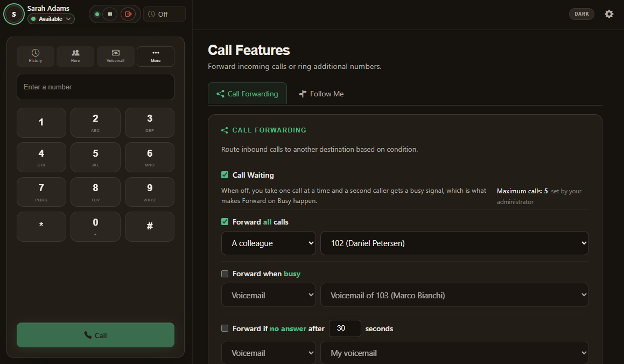Screen dimensions: 624x364
Task: Click the Sarah Adams avatar
Action: 14,14
